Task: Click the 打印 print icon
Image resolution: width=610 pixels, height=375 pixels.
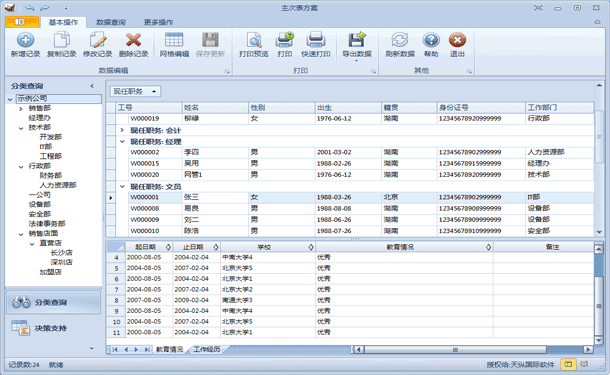Action: [285, 40]
